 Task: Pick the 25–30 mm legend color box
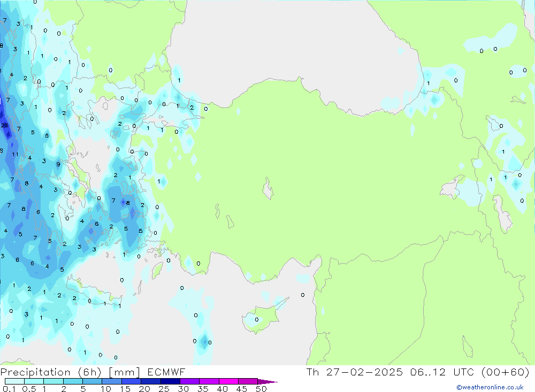(x=170, y=381)
